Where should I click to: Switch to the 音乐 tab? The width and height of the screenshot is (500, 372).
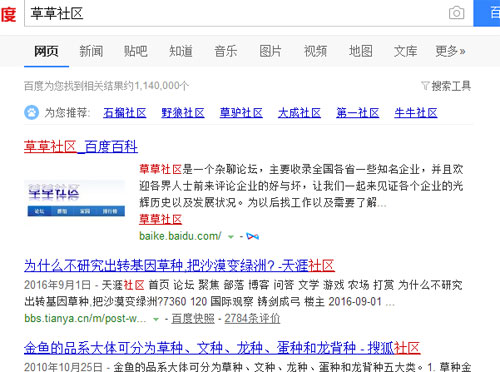226,51
